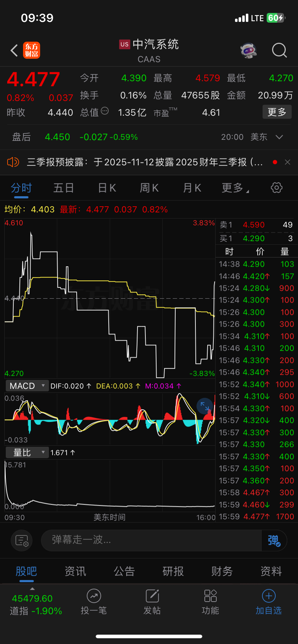Tap the 卖1 4.590 order row
Image resolution: width=298 pixels, height=644 pixels.
256,225
